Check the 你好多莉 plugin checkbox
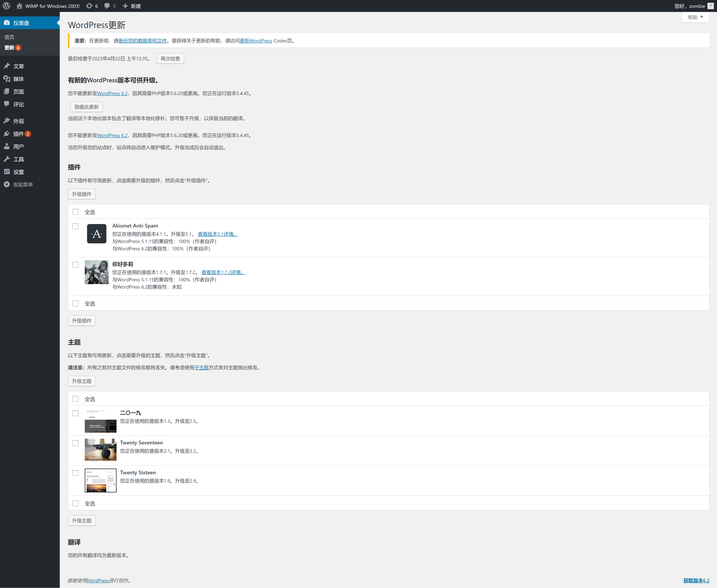 pyautogui.click(x=76, y=265)
